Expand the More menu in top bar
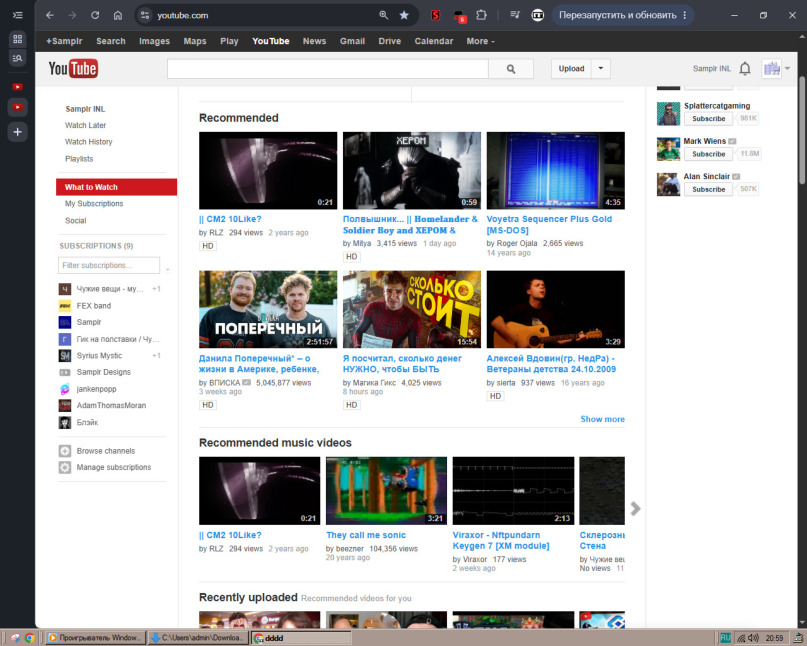The image size is (807, 646). click(480, 41)
